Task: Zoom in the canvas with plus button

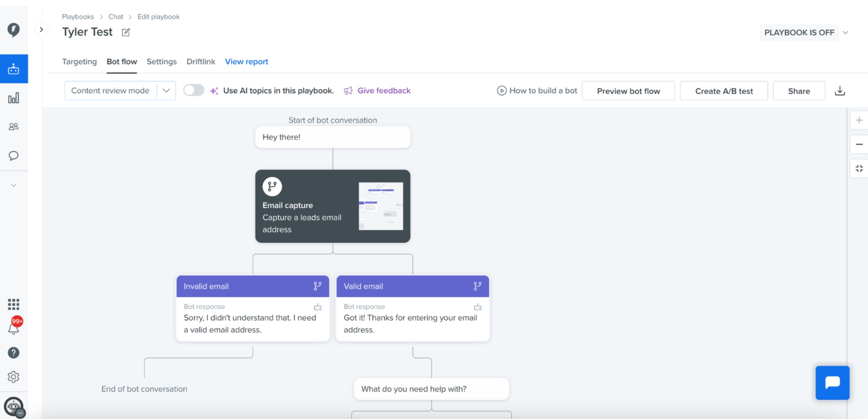Action: [x=859, y=120]
